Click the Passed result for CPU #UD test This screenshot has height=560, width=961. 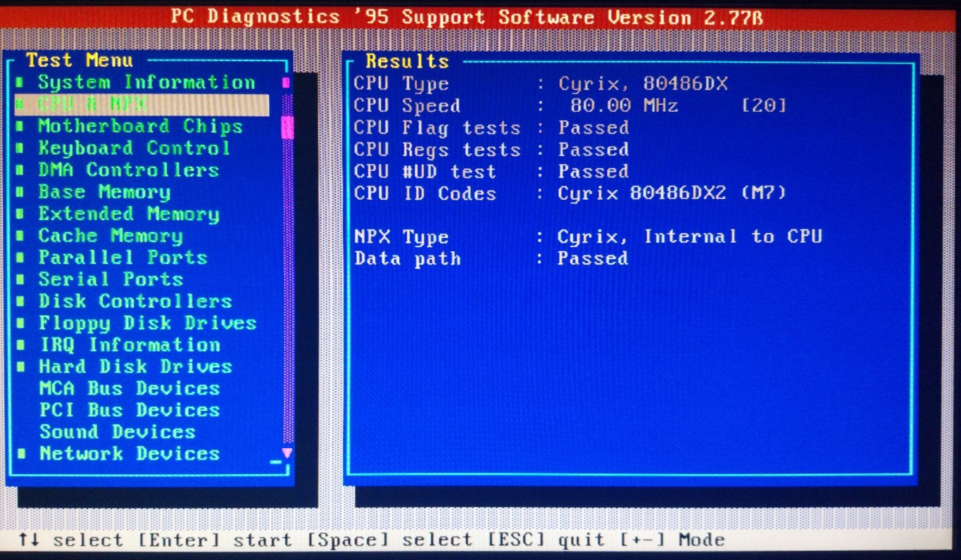593,172
